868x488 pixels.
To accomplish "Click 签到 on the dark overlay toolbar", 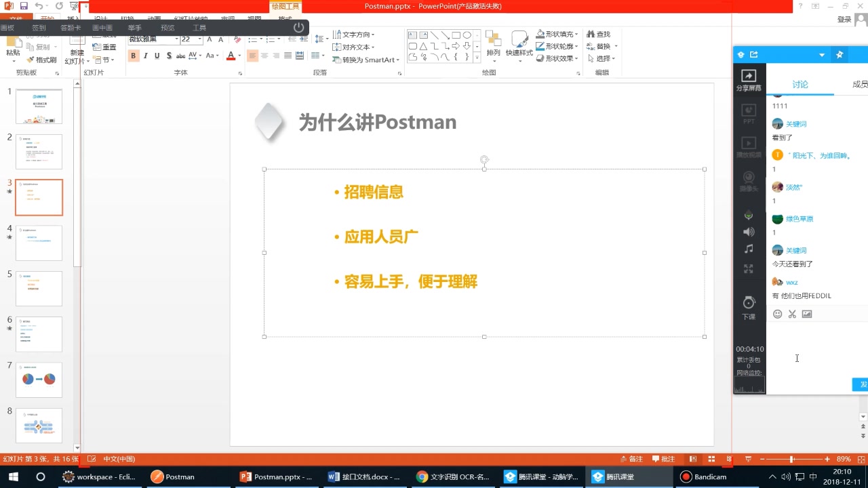I will coord(39,28).
